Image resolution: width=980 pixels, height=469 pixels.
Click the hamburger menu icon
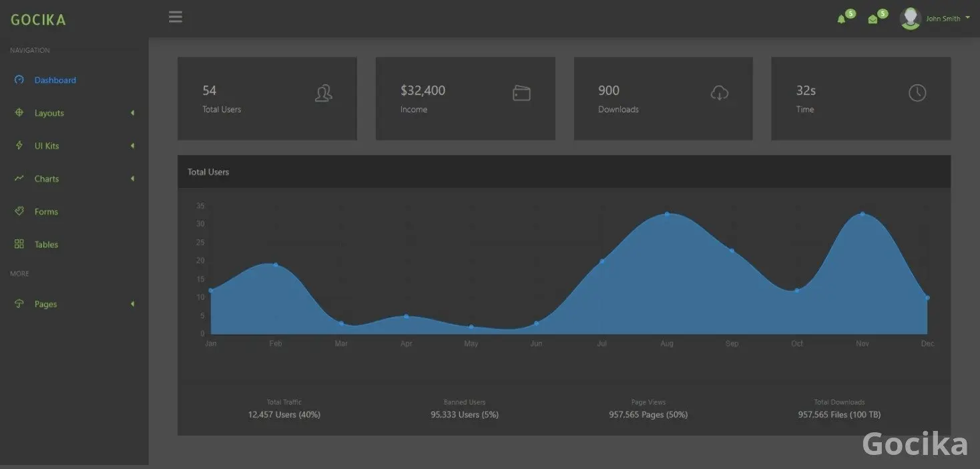[176, 17]
